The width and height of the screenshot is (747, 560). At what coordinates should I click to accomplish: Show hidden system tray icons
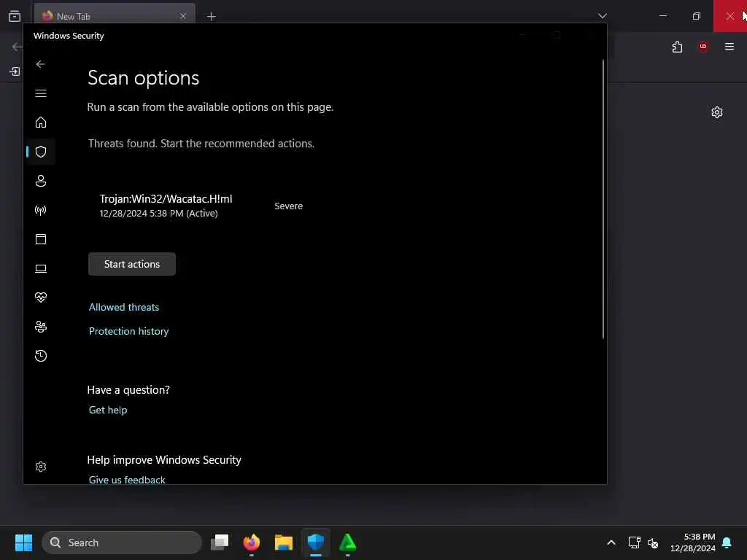611,542
